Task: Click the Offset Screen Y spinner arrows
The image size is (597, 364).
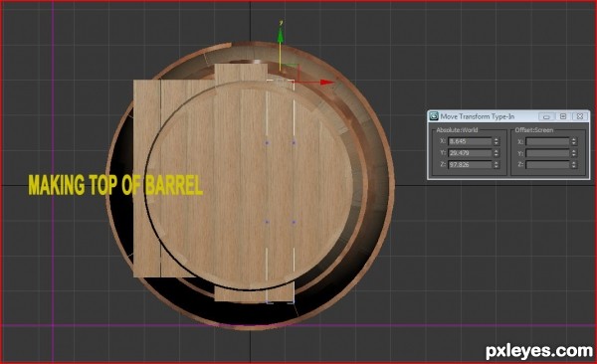Action: click(x=574, y=153)
